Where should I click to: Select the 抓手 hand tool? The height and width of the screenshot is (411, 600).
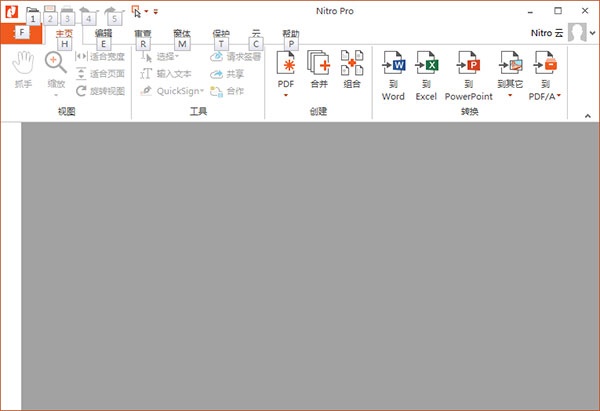click(x=23, y=70)
